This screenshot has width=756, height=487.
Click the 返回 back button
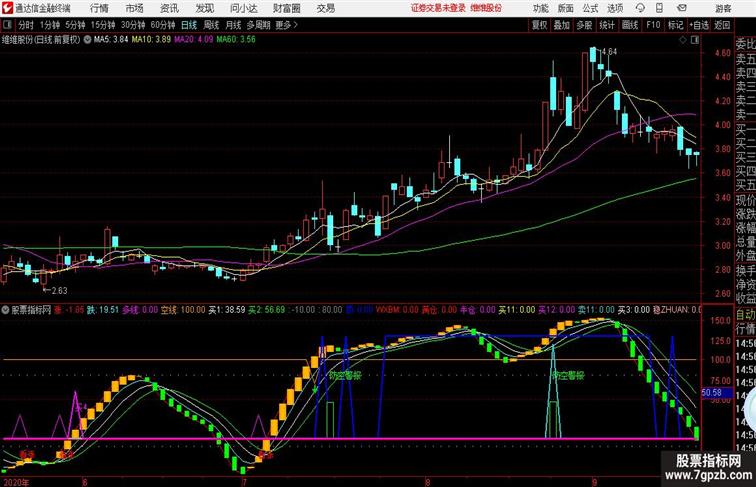point(722,25)
